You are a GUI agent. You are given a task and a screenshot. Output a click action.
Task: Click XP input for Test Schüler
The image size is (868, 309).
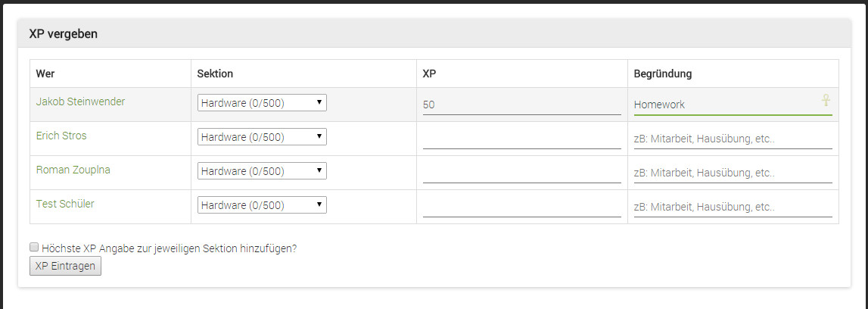point(522,207)
